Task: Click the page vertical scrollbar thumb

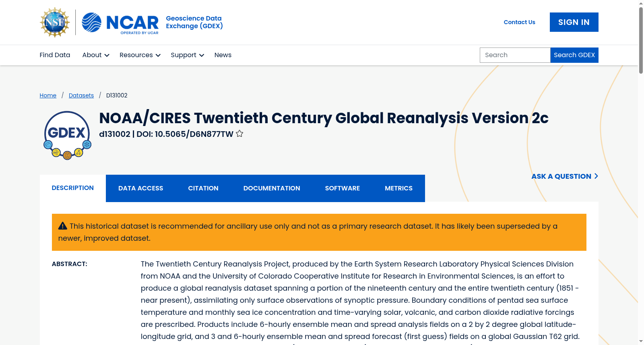Action: coord(641,40)
